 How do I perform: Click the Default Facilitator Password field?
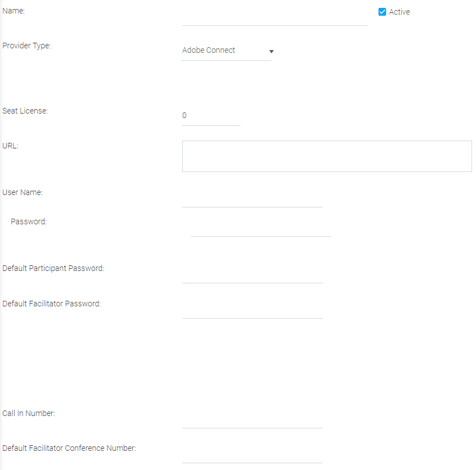click(x=252, y=310)
